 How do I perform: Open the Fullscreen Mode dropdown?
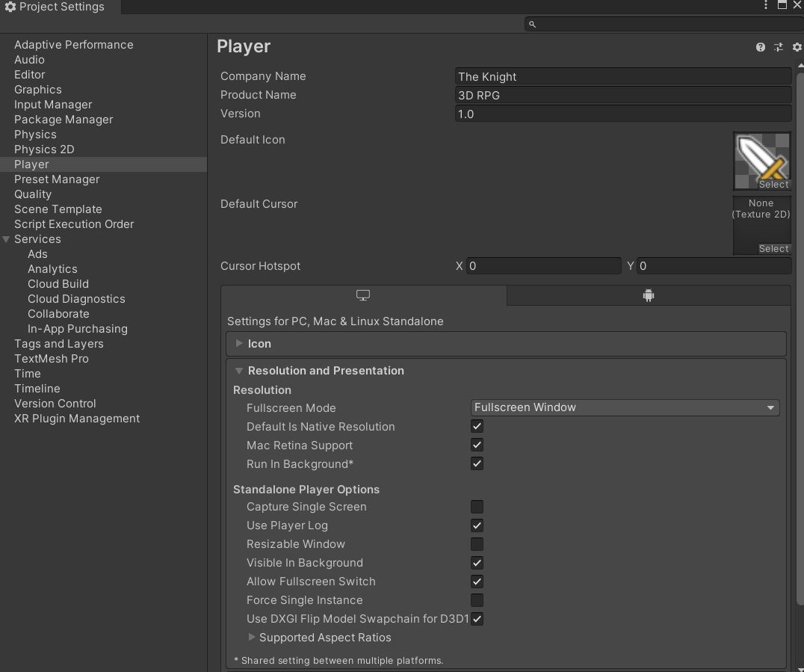coord(625,407)
